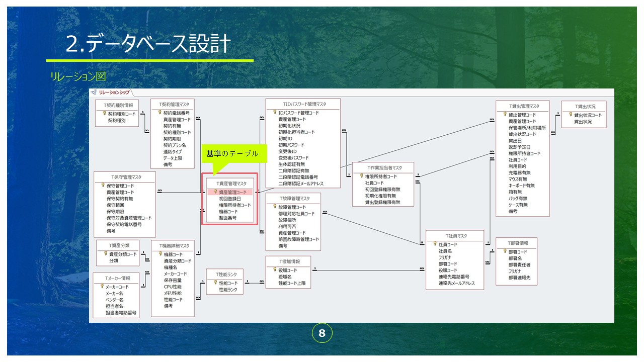
Task: Select the 製造番号 field in T資産管理マスタ
Action: (x=227, y=218)
